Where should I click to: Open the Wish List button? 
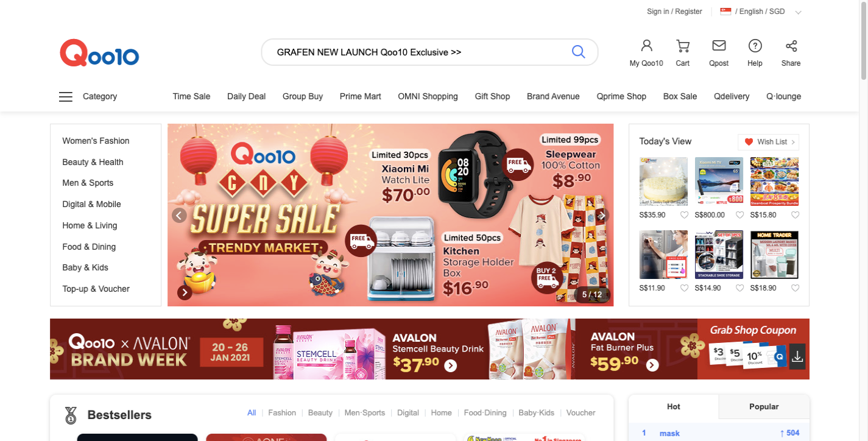(768, 142)
